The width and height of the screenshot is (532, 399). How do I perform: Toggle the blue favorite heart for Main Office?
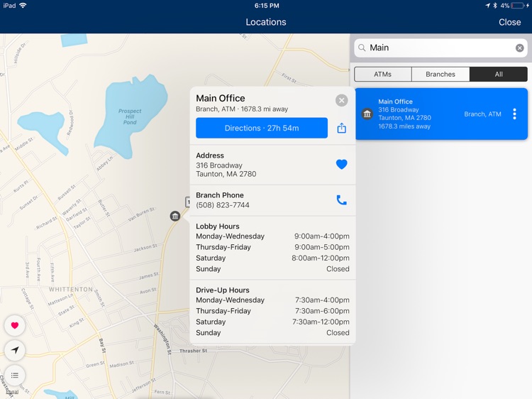pos(342,164)
